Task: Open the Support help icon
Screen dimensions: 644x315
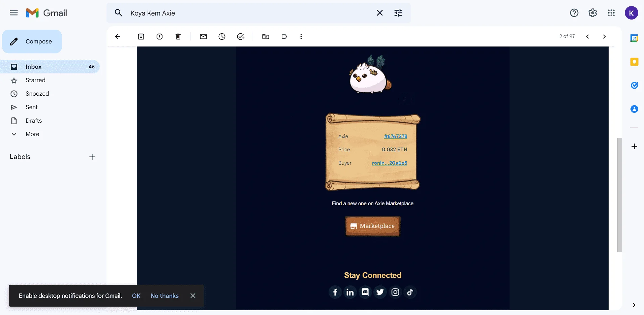Action: coord(574,13)
